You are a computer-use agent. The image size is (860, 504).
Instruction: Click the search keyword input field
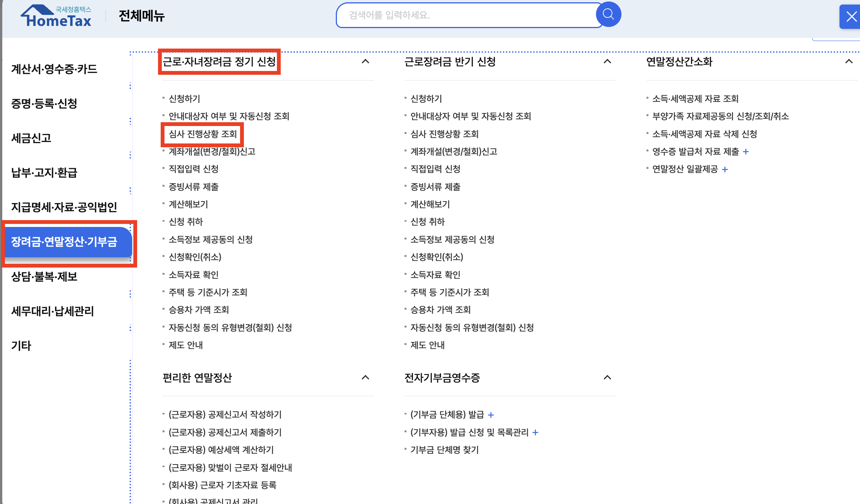click(x=467, y=15)
